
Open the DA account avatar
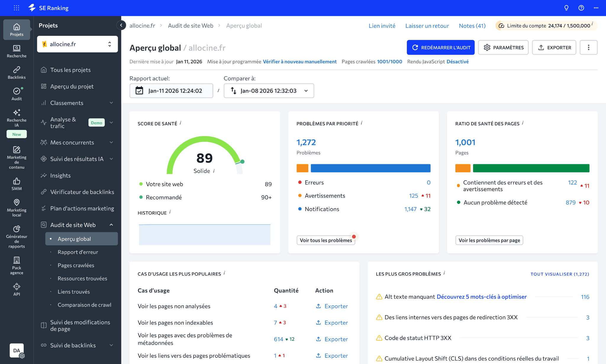click(17, 350)
